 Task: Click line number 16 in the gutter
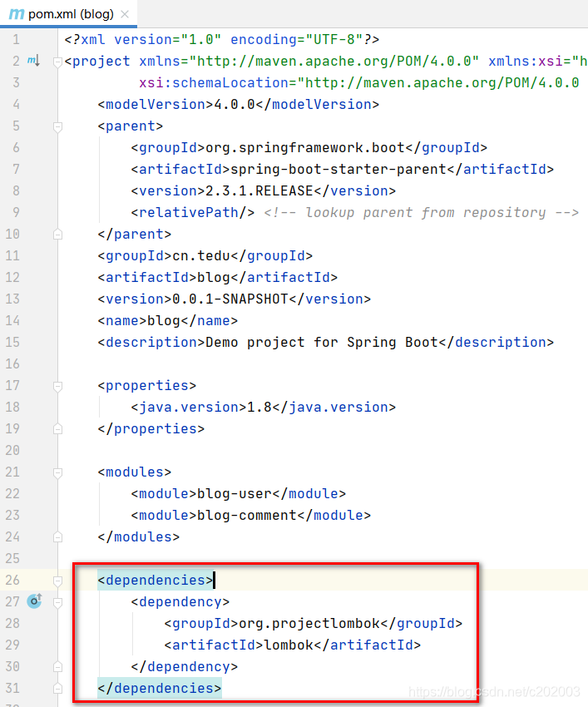click(12, 363)
